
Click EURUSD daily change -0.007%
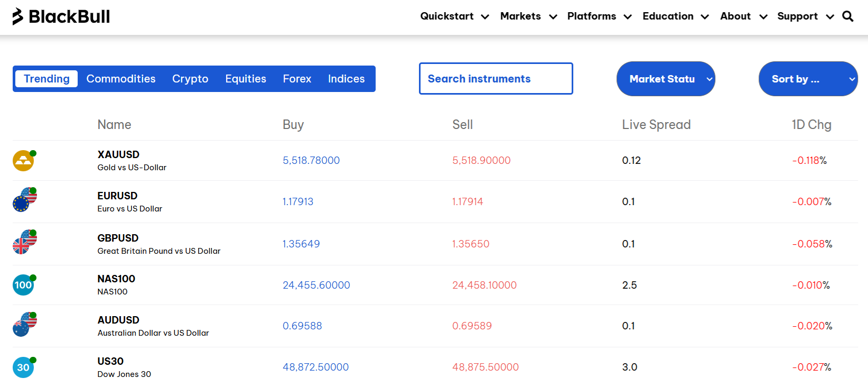click(x=811, y=201)
